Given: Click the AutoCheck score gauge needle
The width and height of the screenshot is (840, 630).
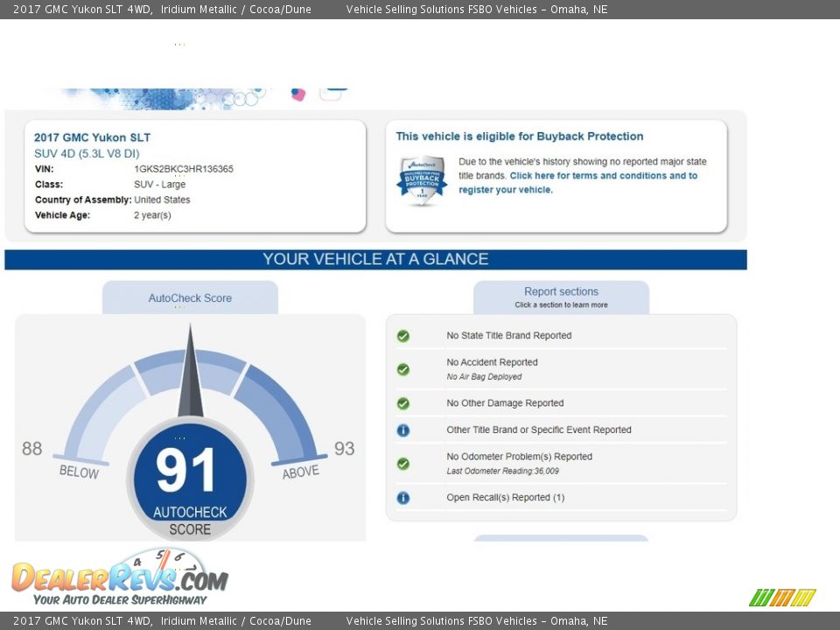Looking at the screenshot, I should coord(190,371).
